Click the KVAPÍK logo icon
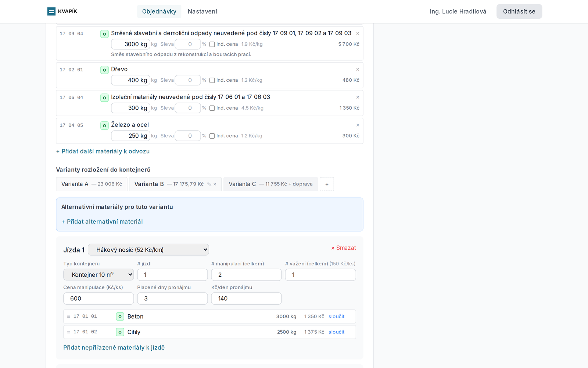The image size is (588, 368). tap(51, 11)
